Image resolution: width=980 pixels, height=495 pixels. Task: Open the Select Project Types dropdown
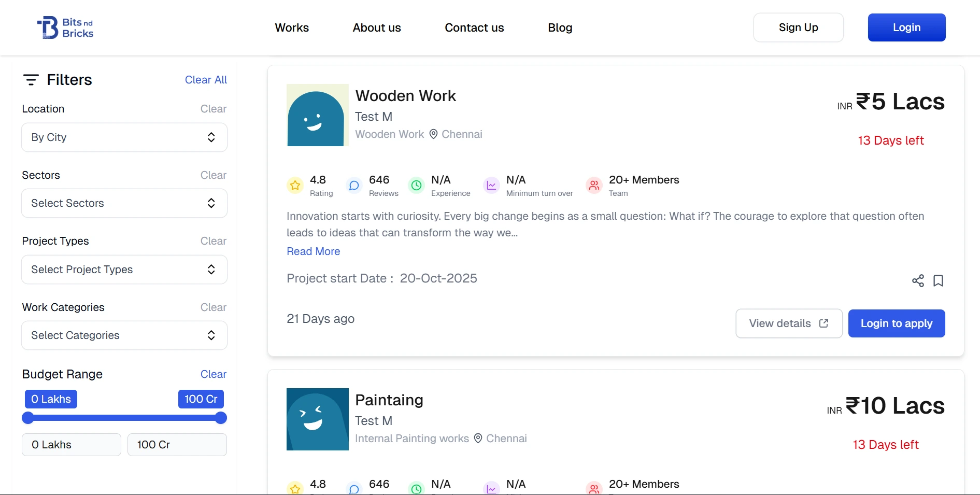(x=124, y=270)
